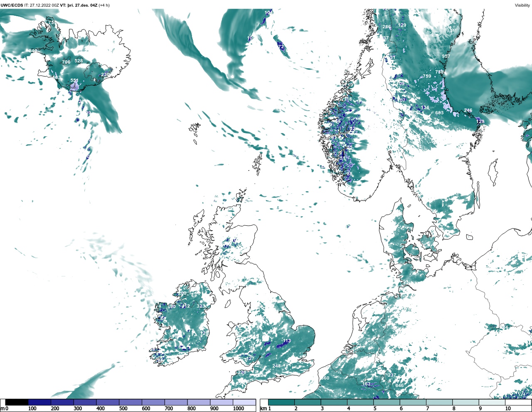Click the '500' tick label on meter scale
Viewport: 532px width, 412px height.
[x=123, y=409]
